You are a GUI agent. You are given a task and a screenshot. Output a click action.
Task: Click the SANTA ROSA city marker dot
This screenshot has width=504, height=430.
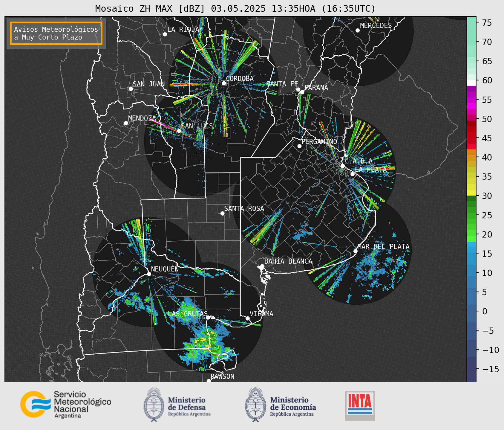222,213
